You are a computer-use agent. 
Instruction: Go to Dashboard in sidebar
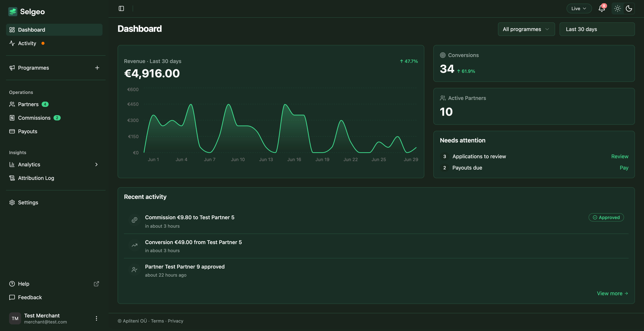[x=54, y=30]
